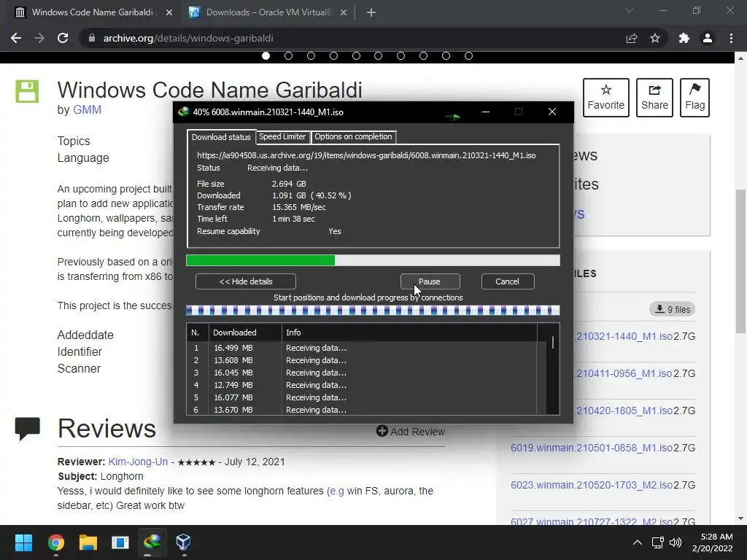Viewport: 747px width, 560px height.
Task: Click the Info column header
Action: (409, 332)
